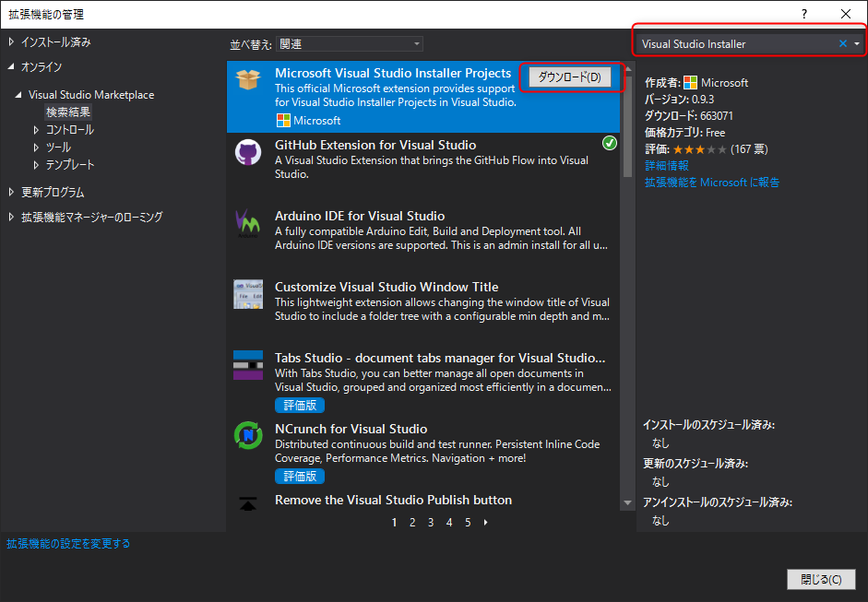Select the 更新プログラム tree label

(53, 193)
